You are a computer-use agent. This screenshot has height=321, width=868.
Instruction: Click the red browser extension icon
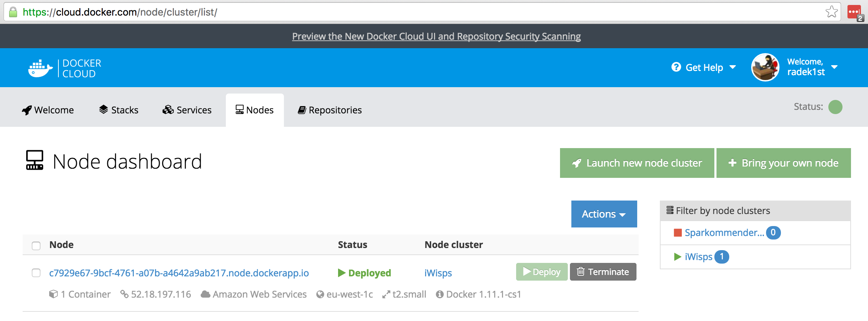855,12
